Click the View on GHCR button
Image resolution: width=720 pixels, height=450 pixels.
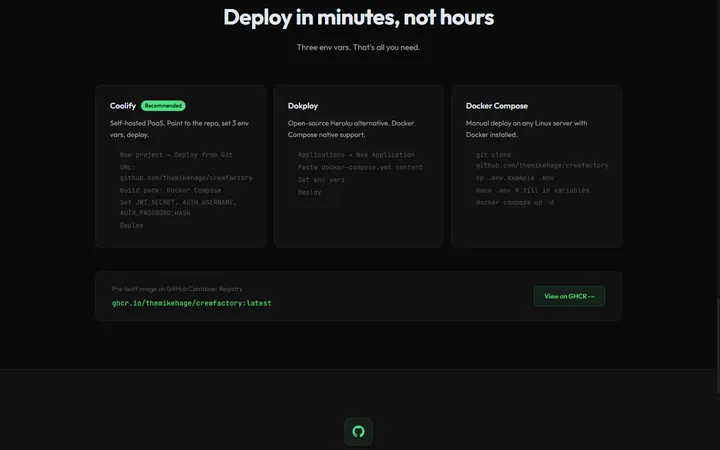(569, 296)
